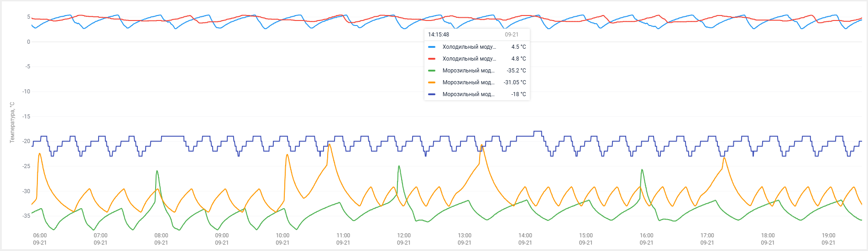Click the -18 °C value in the tooltip
The width and height of the screenshot is (868, 251).
coord(518,94)
